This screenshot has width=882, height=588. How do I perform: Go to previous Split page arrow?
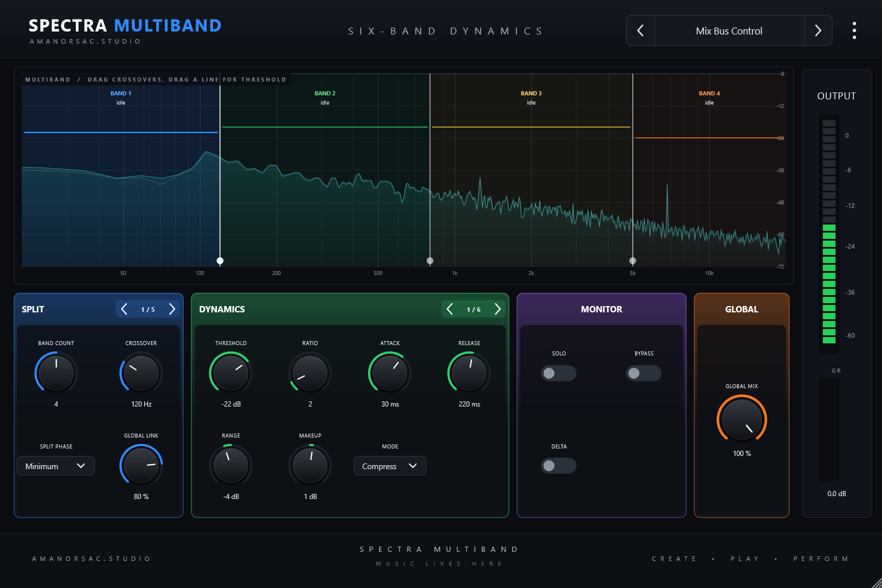[x=124, y=309]
